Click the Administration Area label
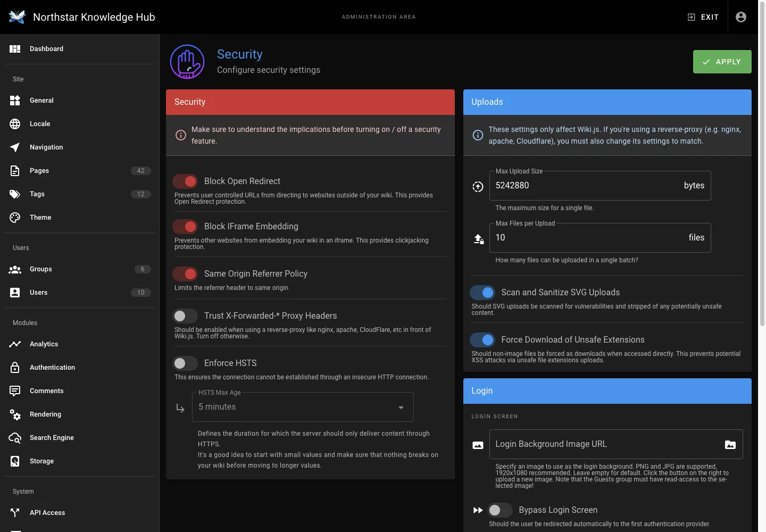766x532 pixels. tap(379, 17)
